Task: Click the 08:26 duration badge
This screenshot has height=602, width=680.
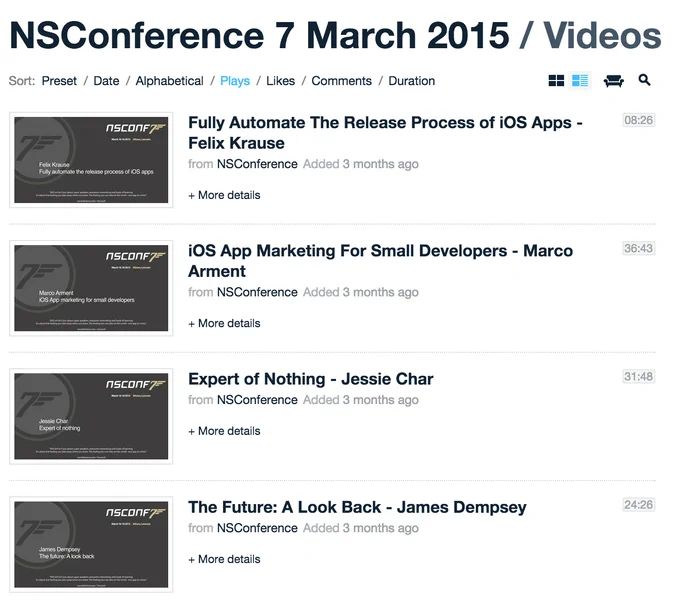Action: pyautogui.click(x=638, y=120)
